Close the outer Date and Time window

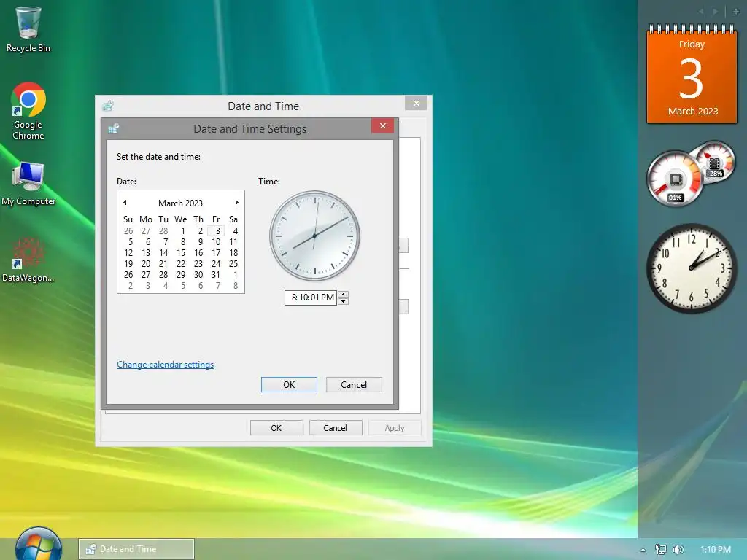417,103
